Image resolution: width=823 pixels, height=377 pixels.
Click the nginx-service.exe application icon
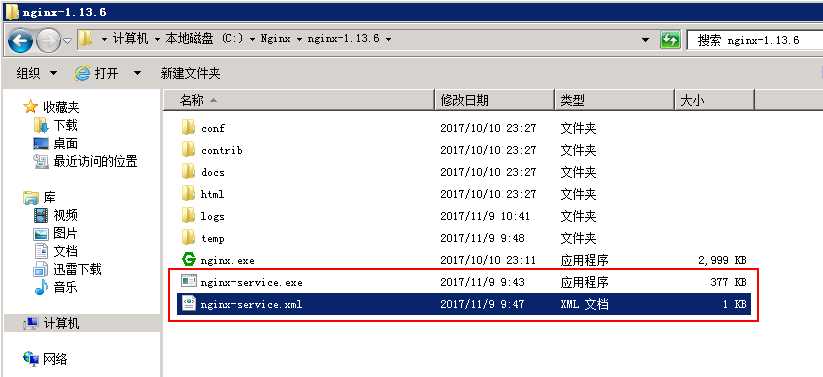pyautogui.click(x=188, y=281)
